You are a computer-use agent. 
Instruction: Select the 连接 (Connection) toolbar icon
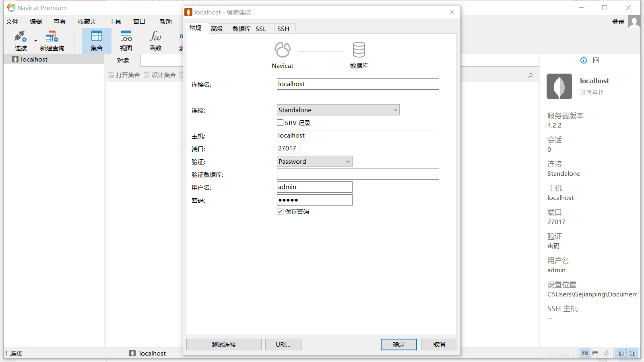[x=20, y=40]
